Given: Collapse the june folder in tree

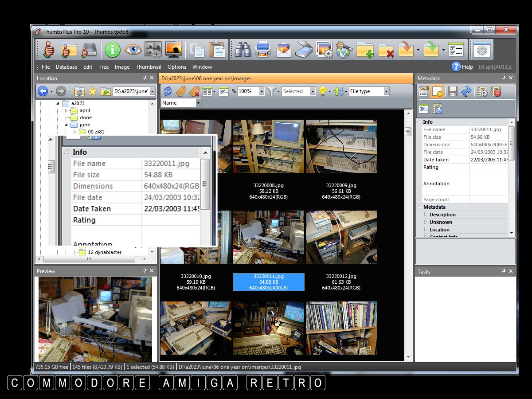Looking at the screenshot, I should pyautogui.click(x=66, y=125).
